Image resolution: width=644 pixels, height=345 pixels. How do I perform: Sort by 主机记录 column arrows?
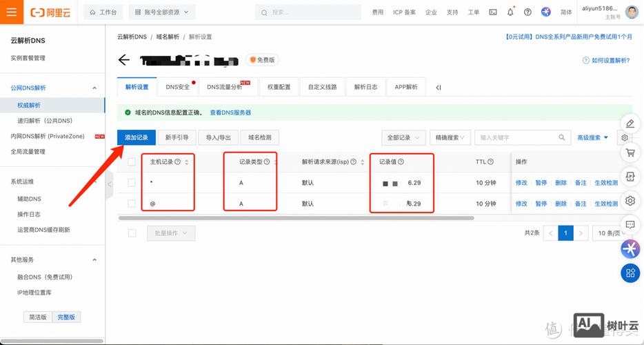click(186, 162)
